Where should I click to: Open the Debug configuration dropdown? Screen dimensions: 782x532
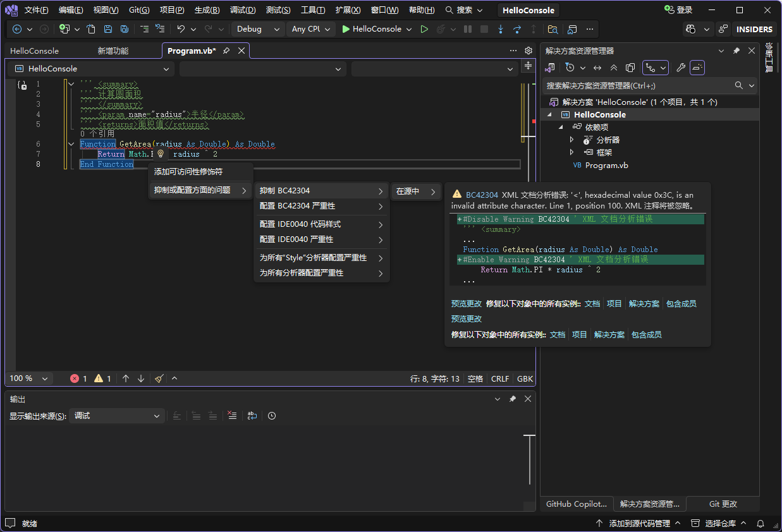[258, 29]
